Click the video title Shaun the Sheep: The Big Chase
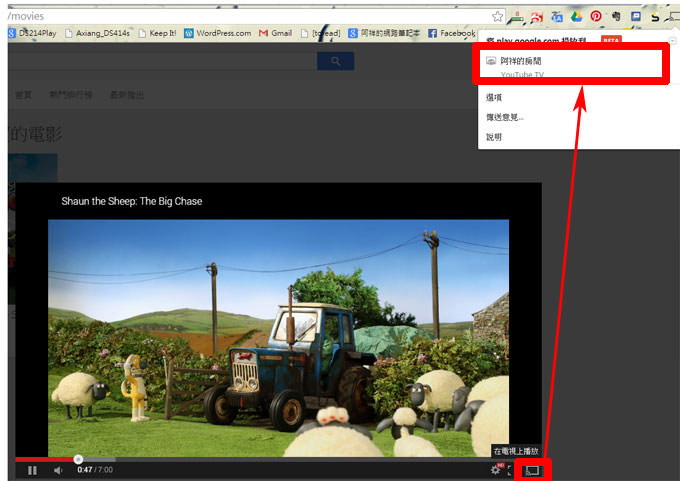 click(x=132, y=201)
